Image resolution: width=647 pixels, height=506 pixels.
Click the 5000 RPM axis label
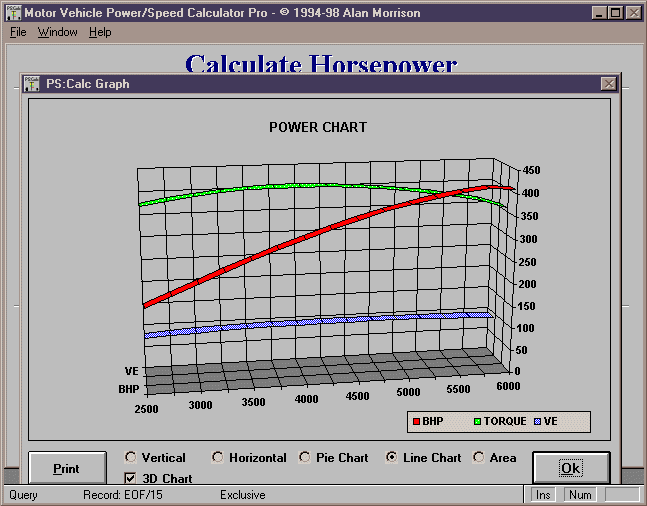409,392
